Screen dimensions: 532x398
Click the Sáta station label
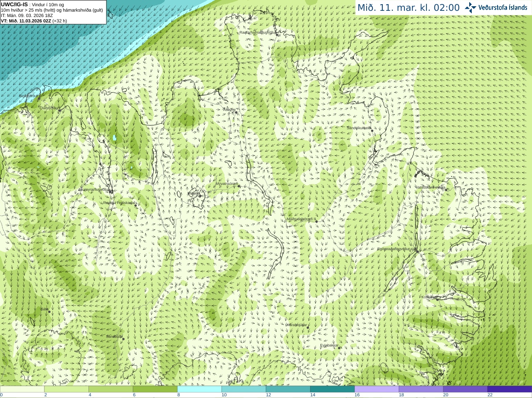pos(44,309)
